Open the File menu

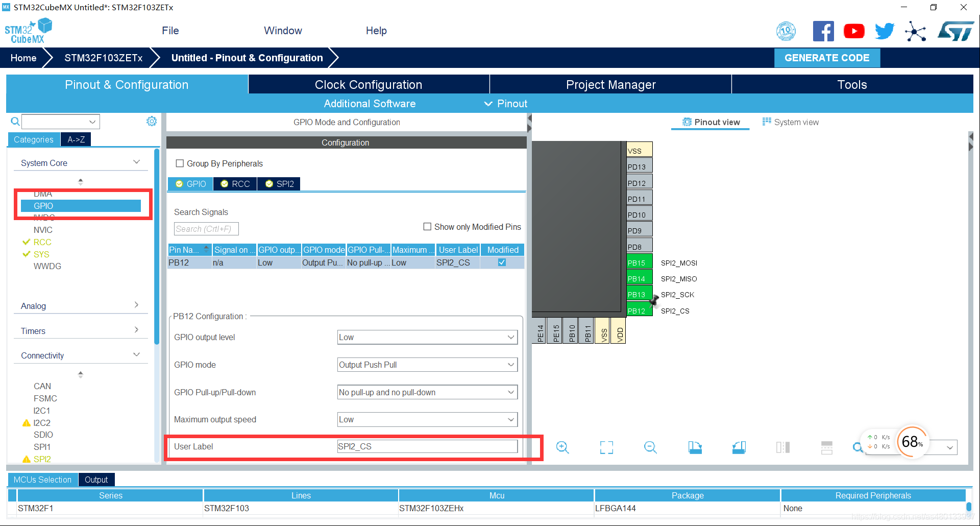point(170,31)
